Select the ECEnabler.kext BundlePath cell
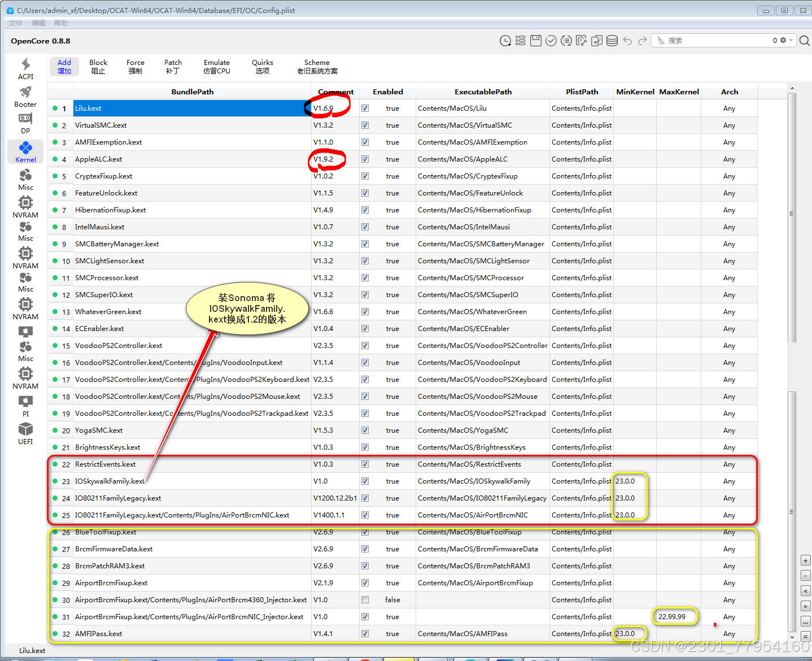This screenshot has height=661, width=812. (x=192, y=329)
